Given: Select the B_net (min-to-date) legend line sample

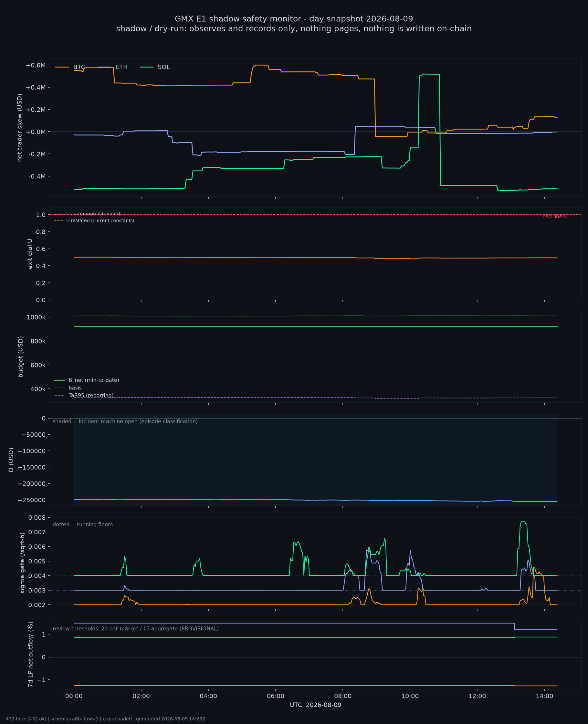Looking at the screenshot, I should pos(60,380).
